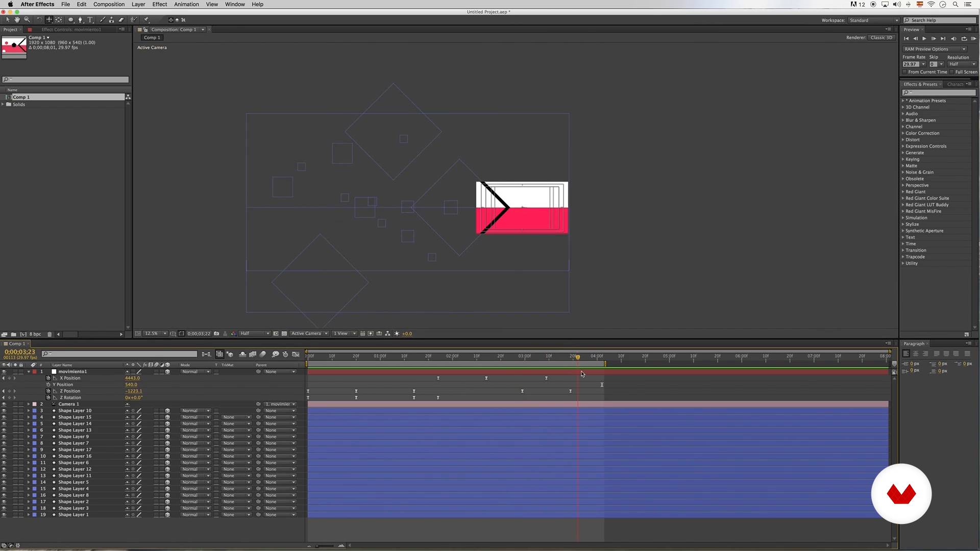Open Active Camera view dropdown
Screen dimensions: 980x551
[x=309, y=334]
